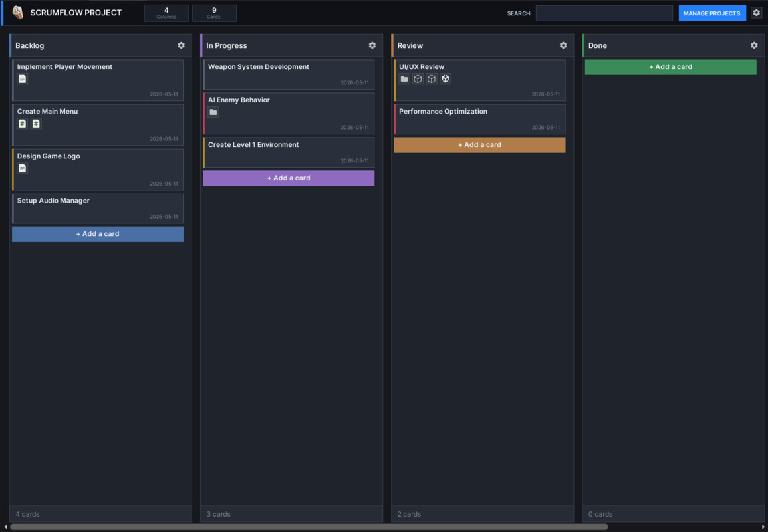Click document attachment icon on Implement Player Movement
This screenshot has width=768, height=532.
[x=22, y=79]
